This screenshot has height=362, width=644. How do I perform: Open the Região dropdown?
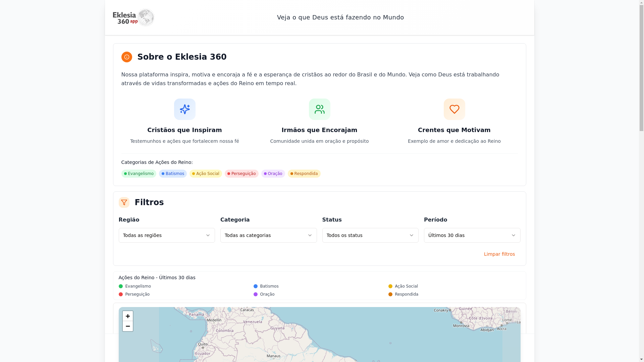click(x=167, y=235)
